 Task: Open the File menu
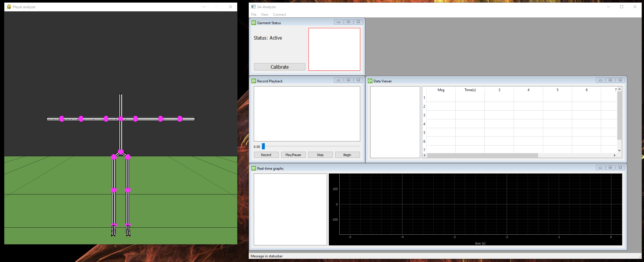pyautogui.click(x=253, y=14)
